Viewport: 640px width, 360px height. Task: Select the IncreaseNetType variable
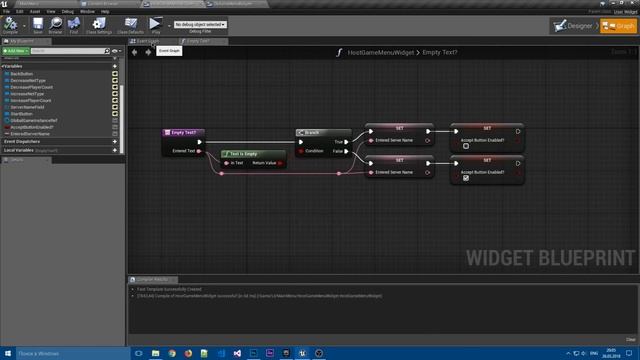coord(27,93)
